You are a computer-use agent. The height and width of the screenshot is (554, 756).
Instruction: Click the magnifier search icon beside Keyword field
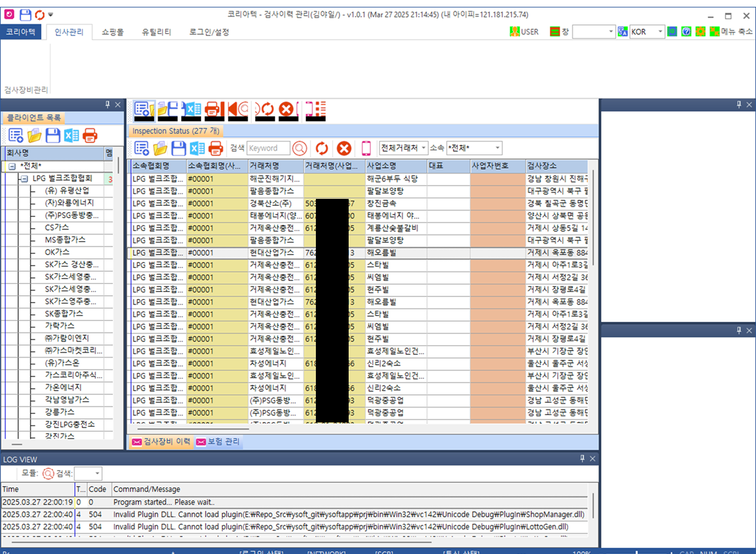pos(299,148)
